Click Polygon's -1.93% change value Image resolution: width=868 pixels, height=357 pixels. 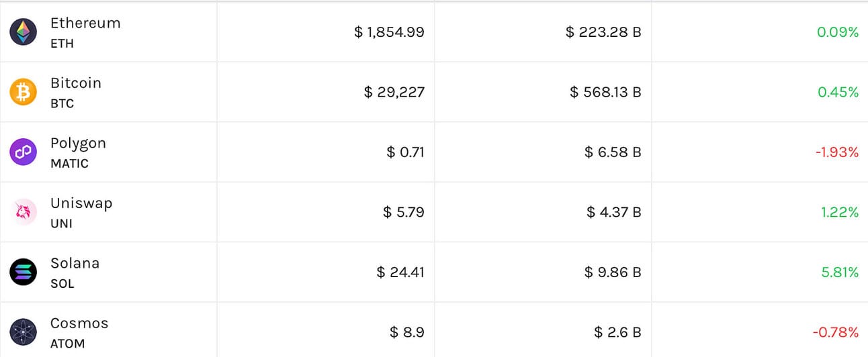point(837,152)
